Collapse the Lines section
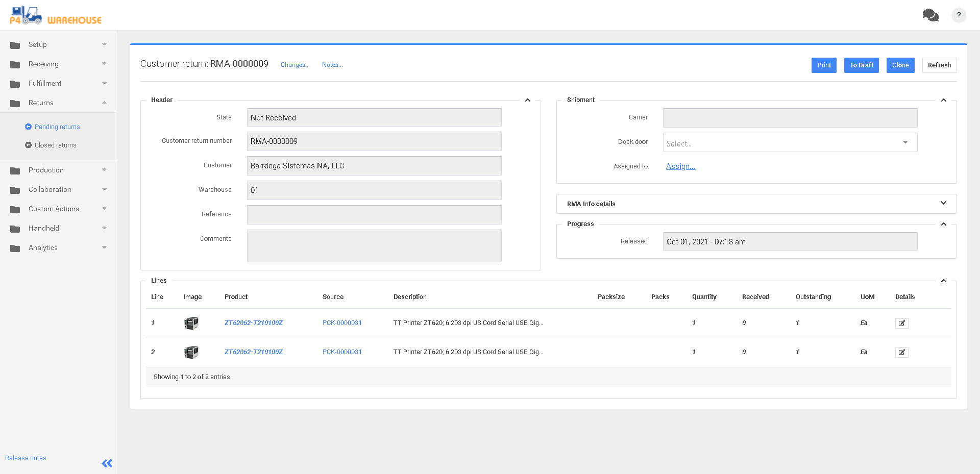This screenshot has height=474, width=980. 943,281
